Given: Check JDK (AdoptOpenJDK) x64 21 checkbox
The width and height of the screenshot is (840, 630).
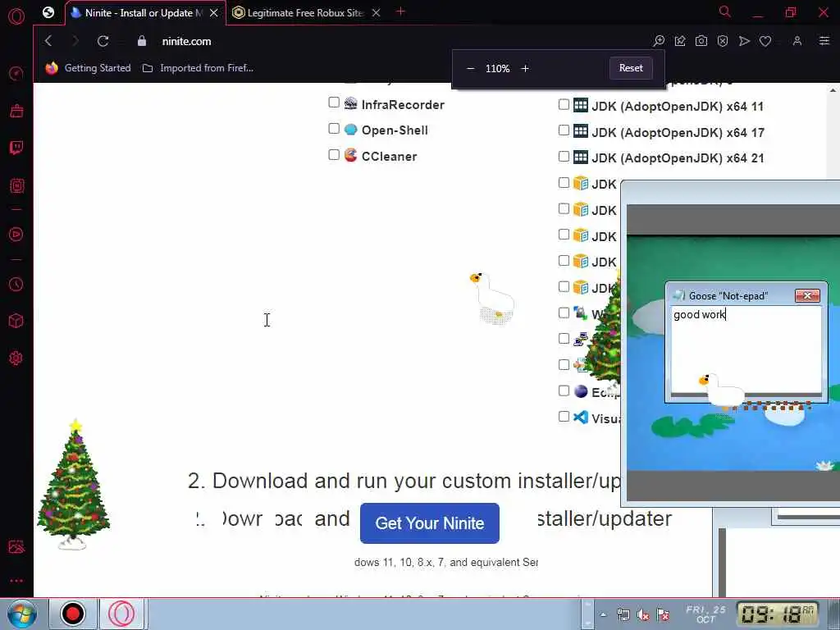Looking at the screenshot, I should [x=564, y=157].
